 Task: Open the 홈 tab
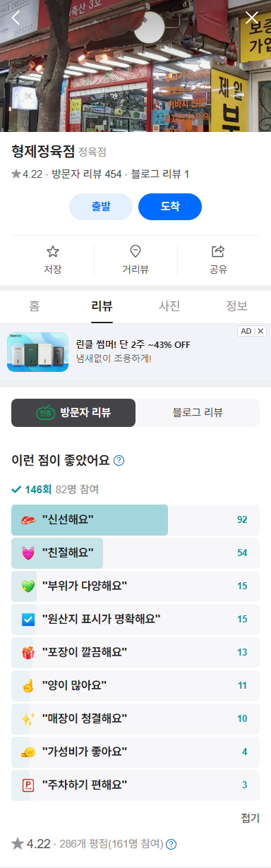tap(34, 306)
